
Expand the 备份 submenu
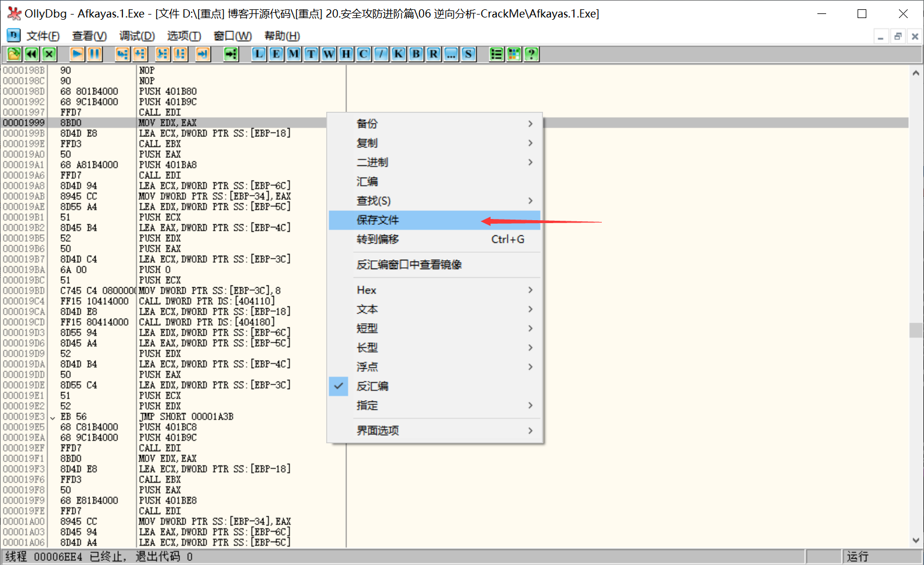[435, 123]
